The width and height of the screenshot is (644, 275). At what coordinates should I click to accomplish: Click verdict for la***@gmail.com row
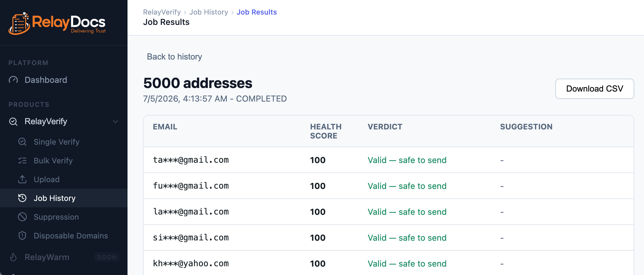[407, 212]
